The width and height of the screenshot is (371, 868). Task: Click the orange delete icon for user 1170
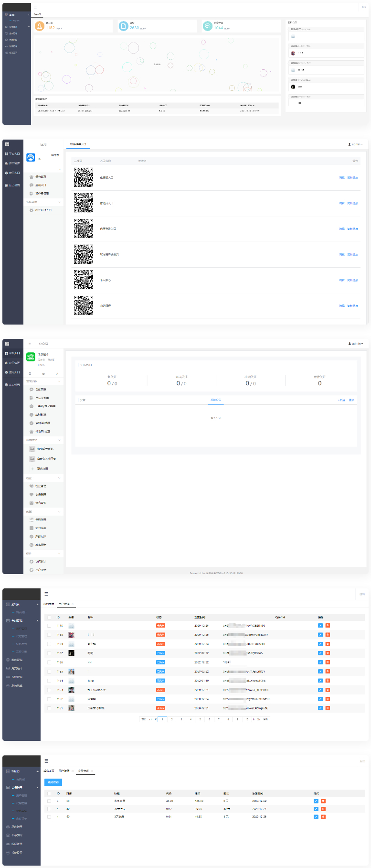click(x=328, y=625)
